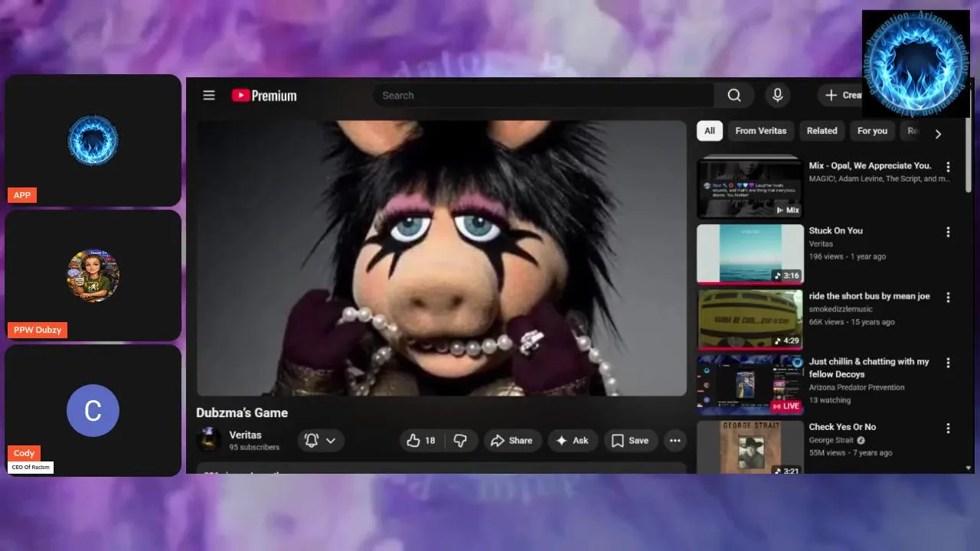Open options for Just chillin & chatting

pyautogui.click(x=948, y=363)
